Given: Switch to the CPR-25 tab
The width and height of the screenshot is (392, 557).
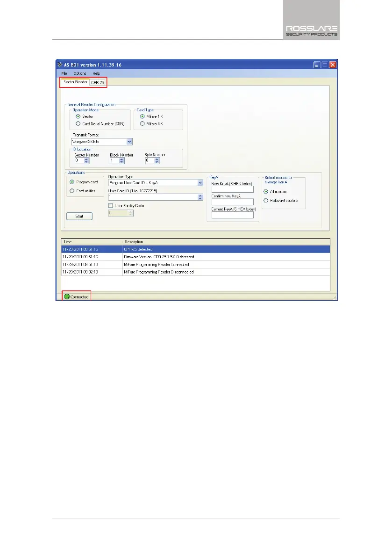Looking at the screenshot, I should (x=98, y=82).
